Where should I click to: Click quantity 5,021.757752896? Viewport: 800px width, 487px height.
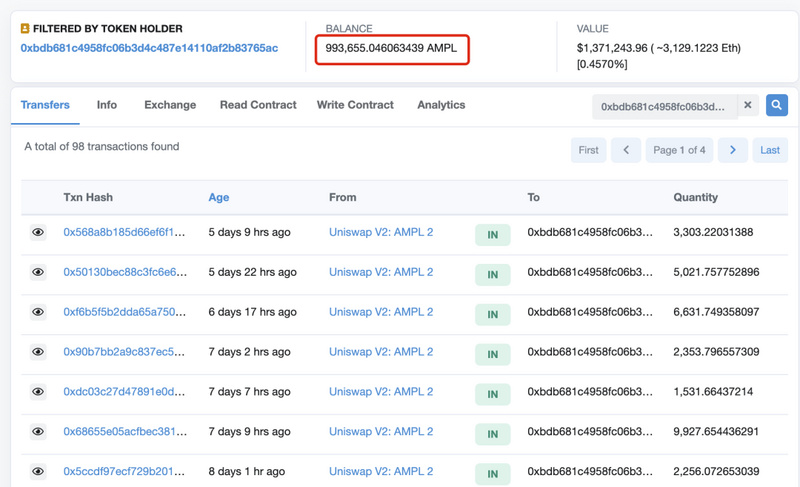click(716, 272)
